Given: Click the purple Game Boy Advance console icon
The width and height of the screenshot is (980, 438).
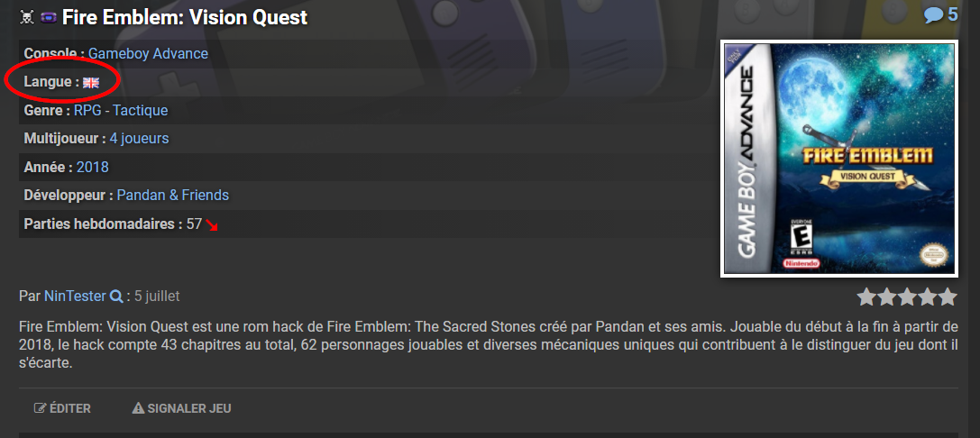Looking at the screenshot, I should coord(48,17).
